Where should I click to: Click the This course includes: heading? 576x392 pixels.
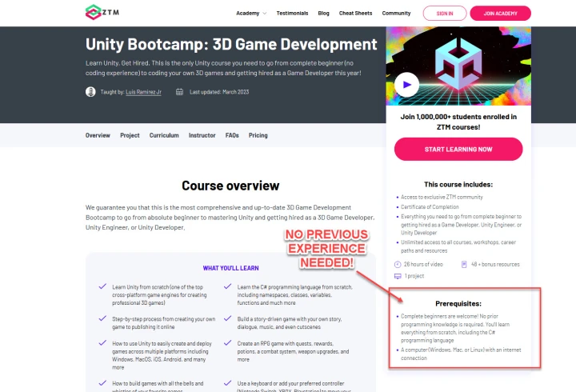coord(458,185)
